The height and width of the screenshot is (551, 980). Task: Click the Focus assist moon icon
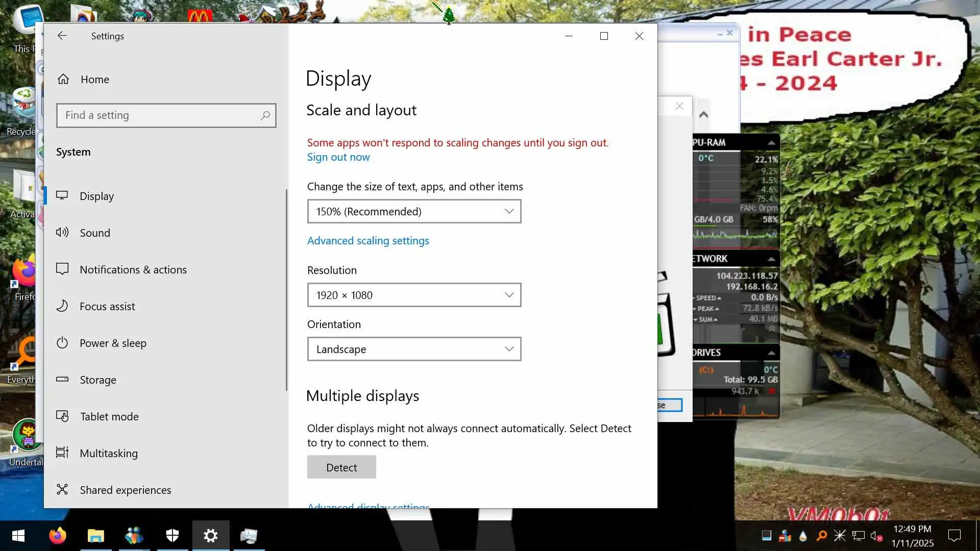coord(62,306)
